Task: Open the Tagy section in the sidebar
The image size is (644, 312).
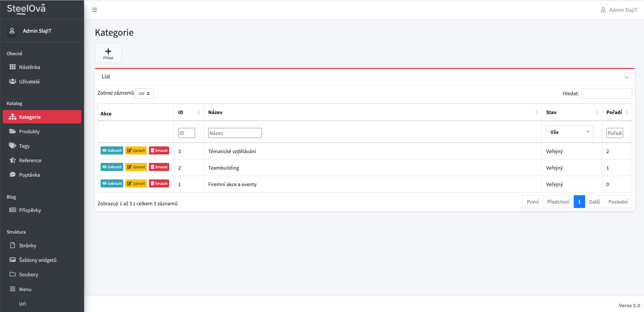Action: 24,146
